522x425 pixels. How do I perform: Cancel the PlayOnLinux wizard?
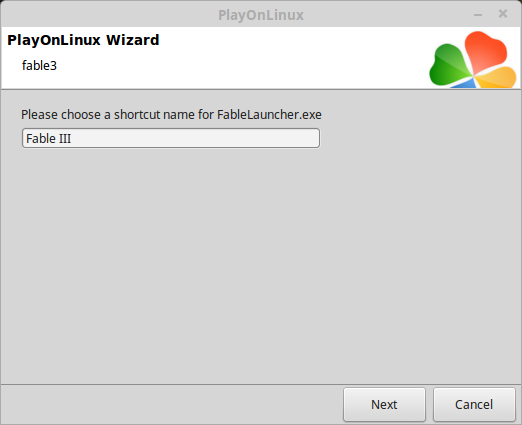pyautogui.click(x=474, y=404)
